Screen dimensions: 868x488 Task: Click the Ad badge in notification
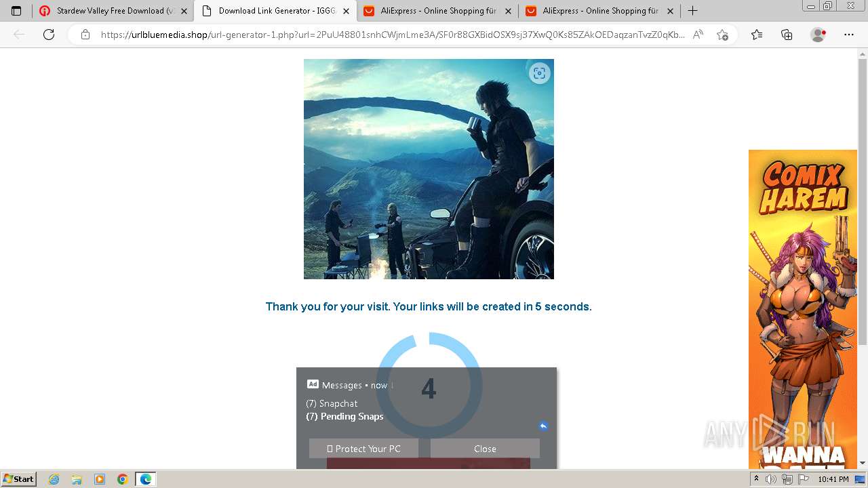(x=313, y=384)
